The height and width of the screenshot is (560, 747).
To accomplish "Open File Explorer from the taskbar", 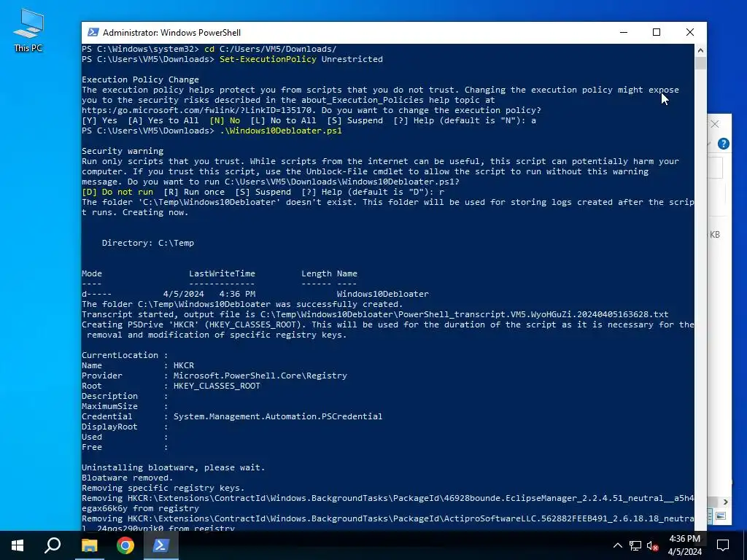I will coord(89,545).
